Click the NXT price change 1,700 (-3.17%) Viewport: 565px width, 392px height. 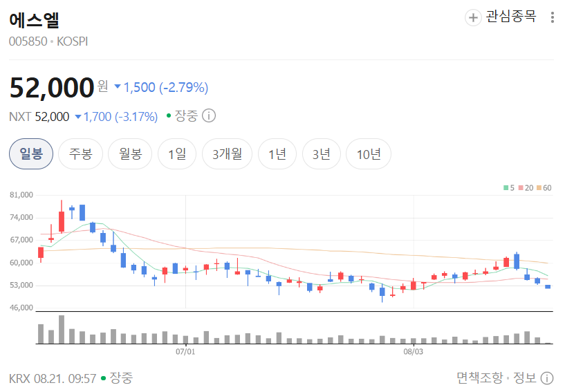click(x=116, y=117)
